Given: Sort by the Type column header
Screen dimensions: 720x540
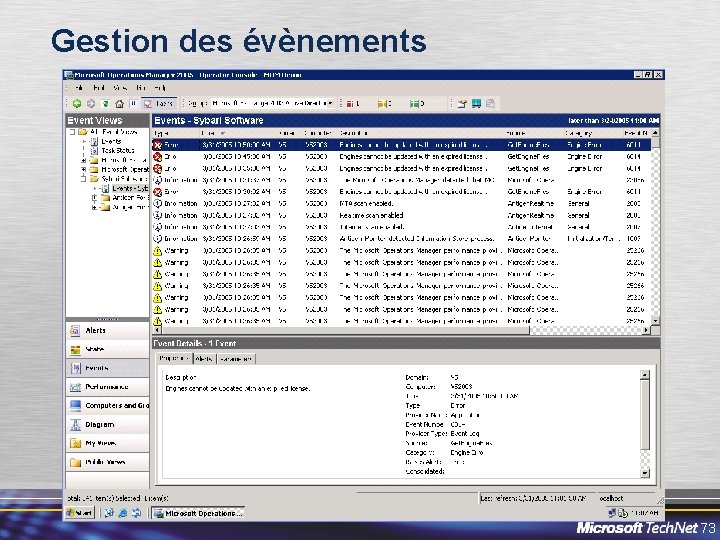Looking at the screenshot, I should click(x=176, y=133).
